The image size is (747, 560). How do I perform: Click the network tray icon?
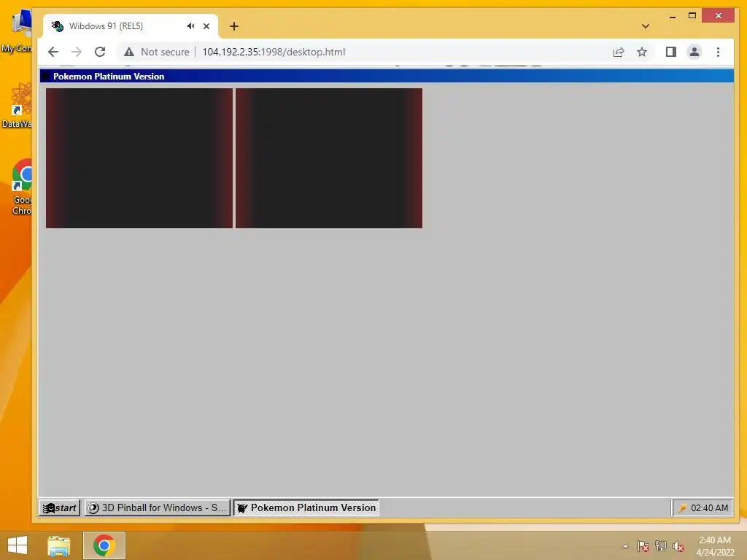(661, 546)
